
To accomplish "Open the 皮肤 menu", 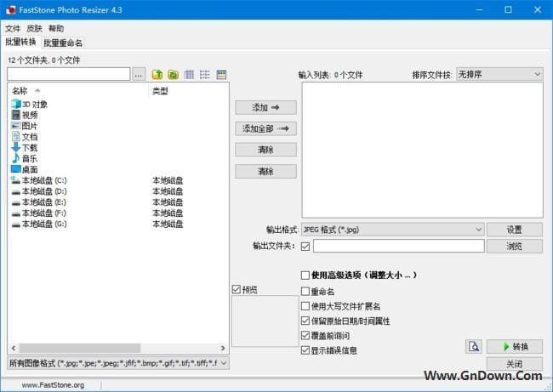I will tap(35, 29).
